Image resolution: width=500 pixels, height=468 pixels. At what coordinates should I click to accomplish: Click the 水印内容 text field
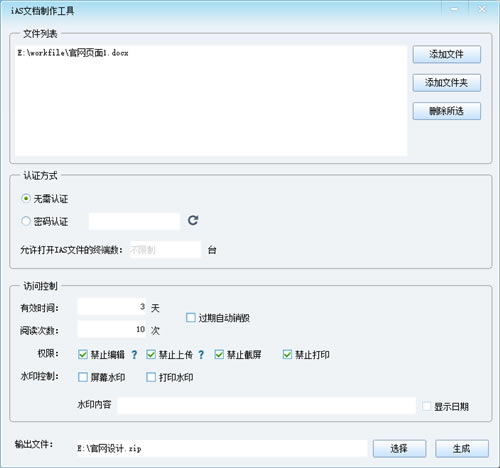(x=267, y=405)
